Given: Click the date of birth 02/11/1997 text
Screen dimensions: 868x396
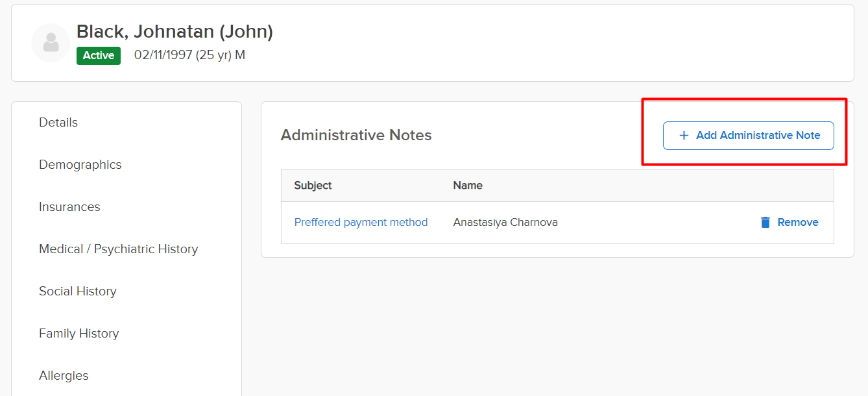Looking at the screenshot, I should coord(163,56).
